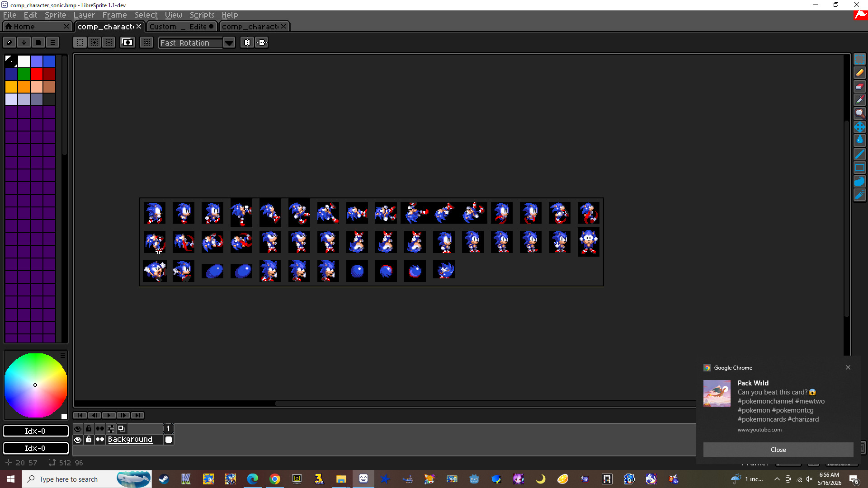
Task: Select the Eraser tool
Action: pyautogui.click(x=859, y=86)
